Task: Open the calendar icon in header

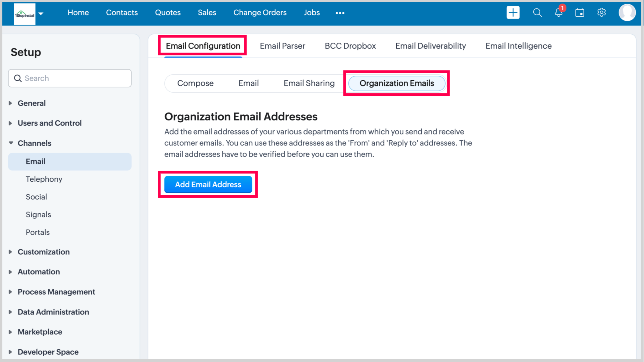Action: point(580,13)
